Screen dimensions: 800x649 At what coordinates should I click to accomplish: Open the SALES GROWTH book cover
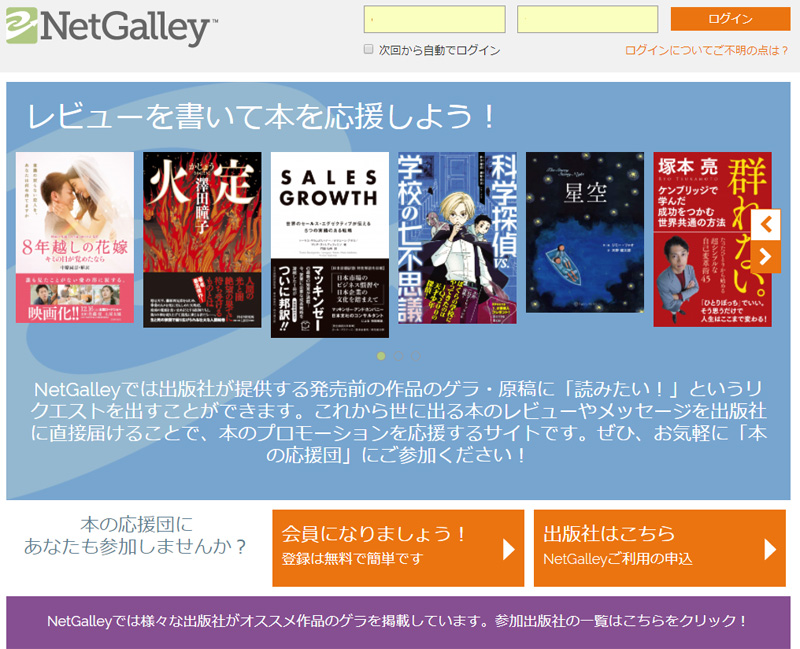coord(330,245)
